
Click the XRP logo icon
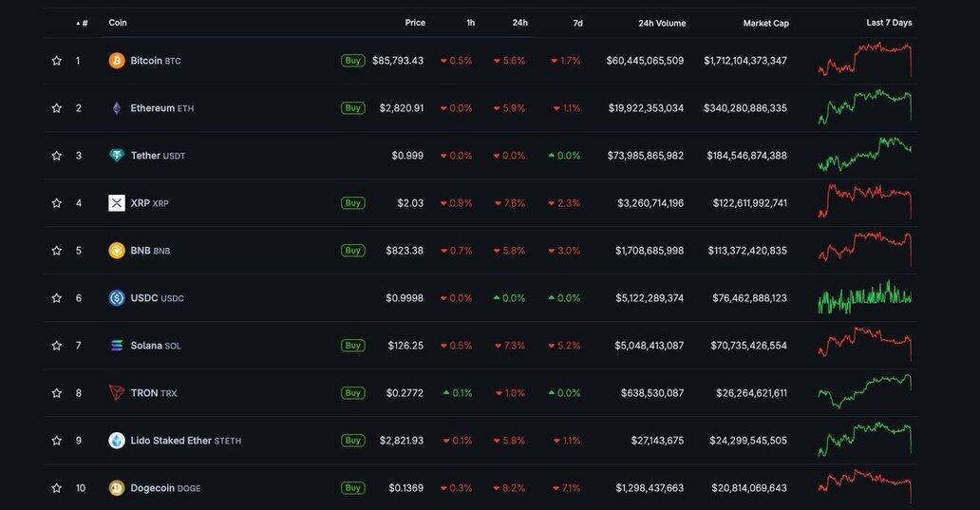117,203
